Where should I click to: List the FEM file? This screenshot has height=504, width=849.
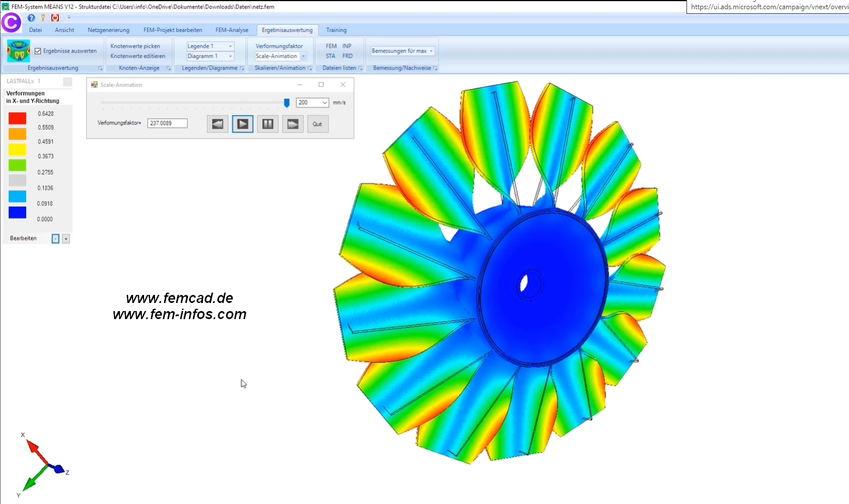(331, 46)
